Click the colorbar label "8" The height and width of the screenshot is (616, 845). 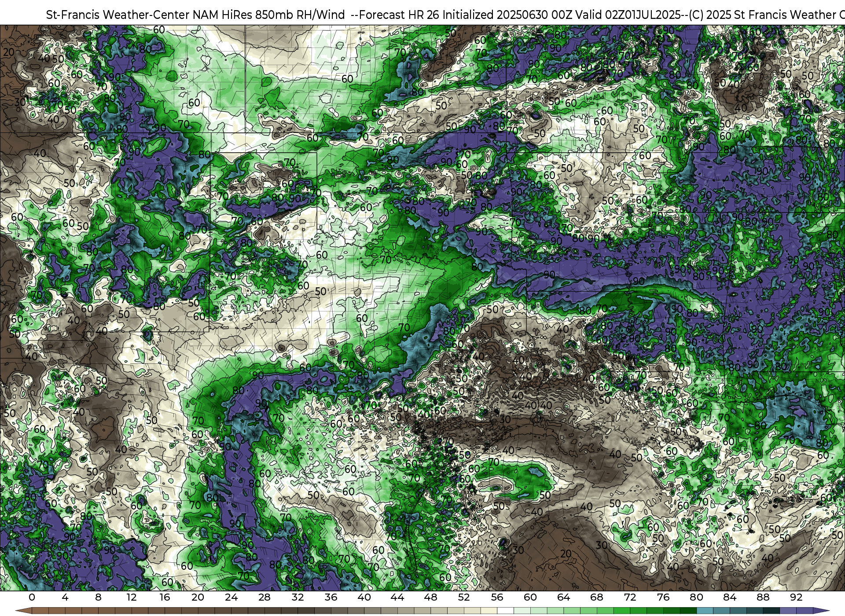[x=98, y=598]
